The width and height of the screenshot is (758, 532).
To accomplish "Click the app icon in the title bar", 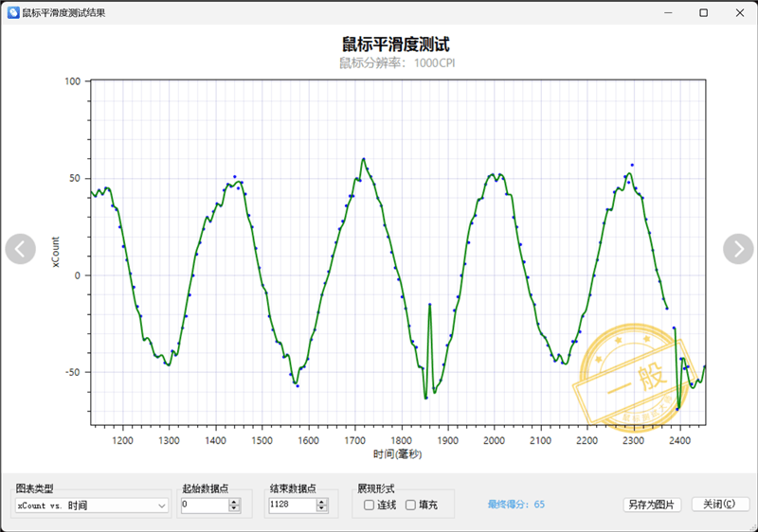I will coord(13,13).
